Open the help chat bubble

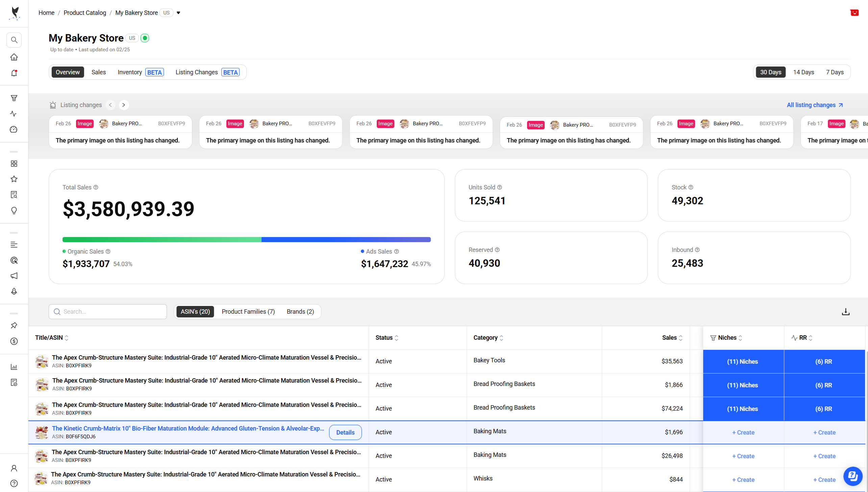(852, 476)
